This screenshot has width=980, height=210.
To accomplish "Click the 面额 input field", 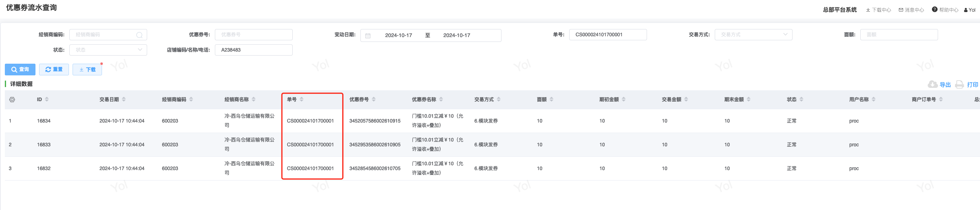I will pos(899,35).
